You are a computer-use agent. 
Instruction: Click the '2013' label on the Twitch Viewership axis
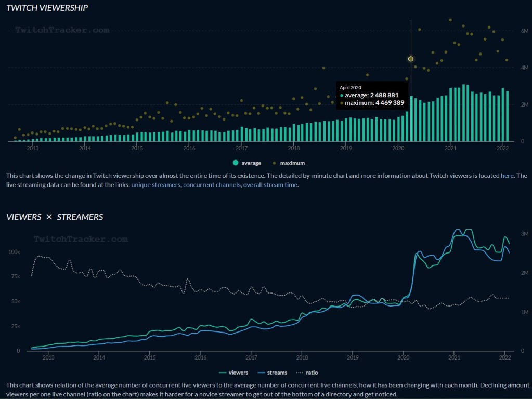point(33,148)
